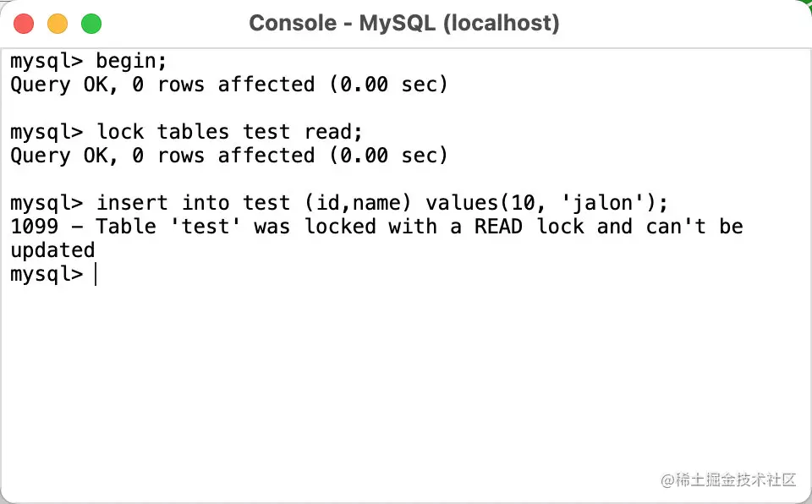Click the error code 1099

(35, 227)
